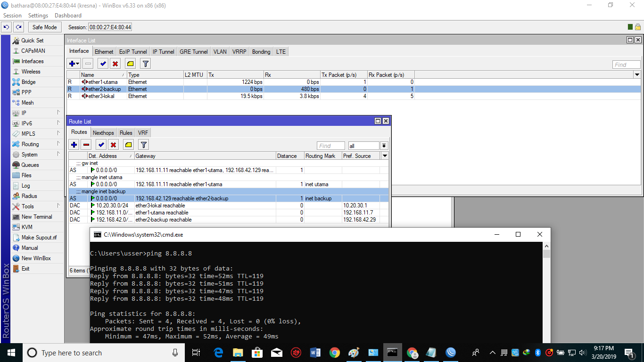This screenshot has width=644, height=362.
Task: Expand the column selector arrow beside Pref. Source
Action: 384,156
